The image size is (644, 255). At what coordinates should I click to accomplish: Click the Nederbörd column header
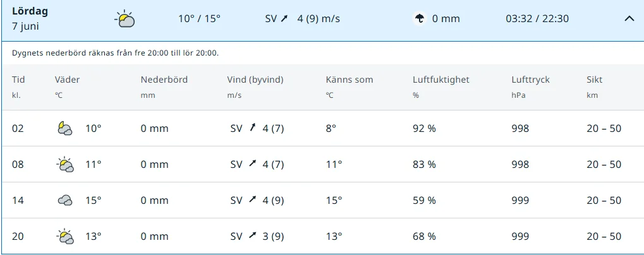point(164,80)
